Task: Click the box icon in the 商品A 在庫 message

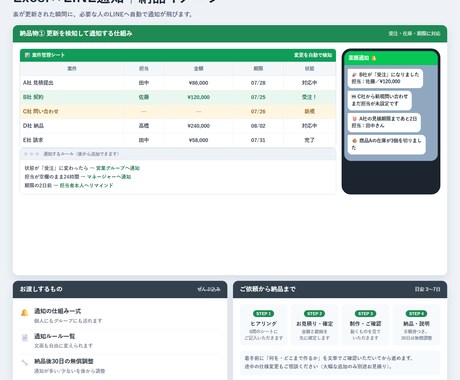Action: [354, 141]
